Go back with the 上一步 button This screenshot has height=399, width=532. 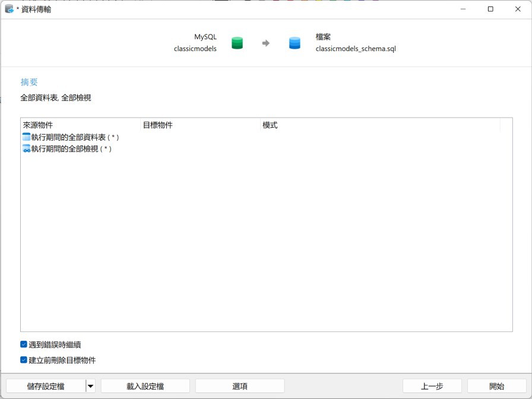[x=432, y=385]
